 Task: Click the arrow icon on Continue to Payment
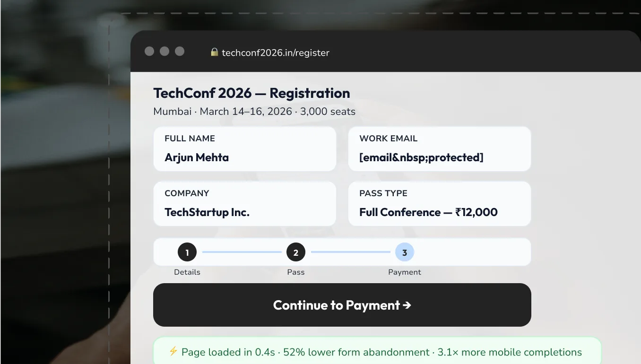407,305
